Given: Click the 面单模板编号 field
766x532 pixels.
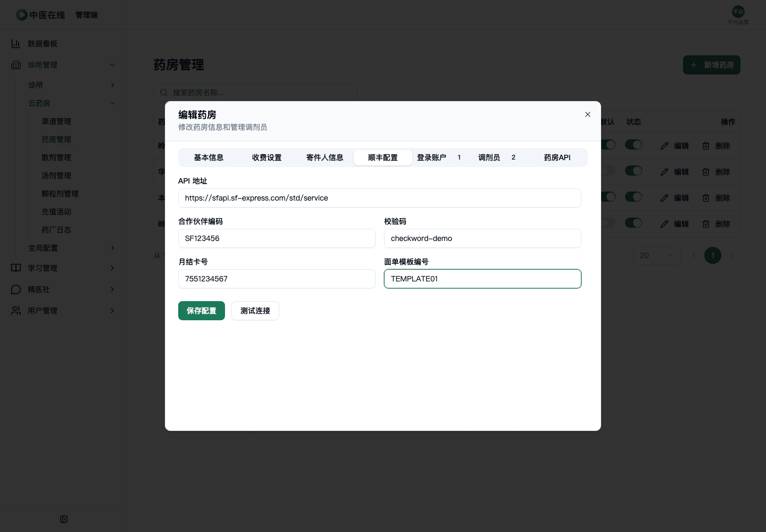Looking at the screenshot, I should click(x=482, y=279).
